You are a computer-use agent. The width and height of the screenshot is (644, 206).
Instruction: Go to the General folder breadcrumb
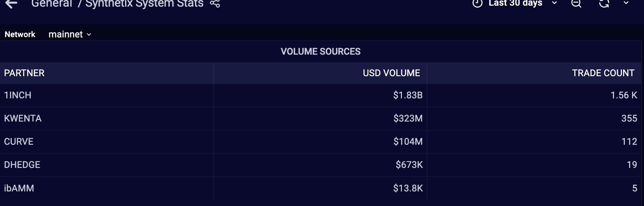pyautogui.click(x=51, y=4)
